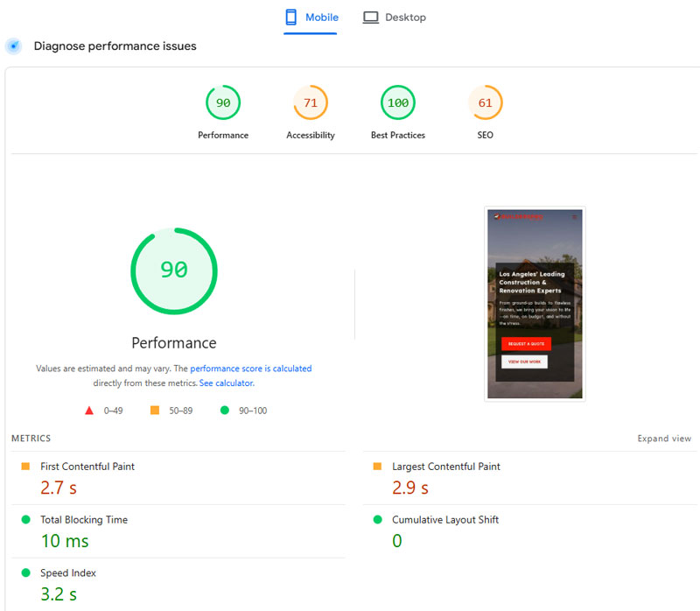700x611 pixels.
Task: Switch to the Desktop tab
Action: 395,18
